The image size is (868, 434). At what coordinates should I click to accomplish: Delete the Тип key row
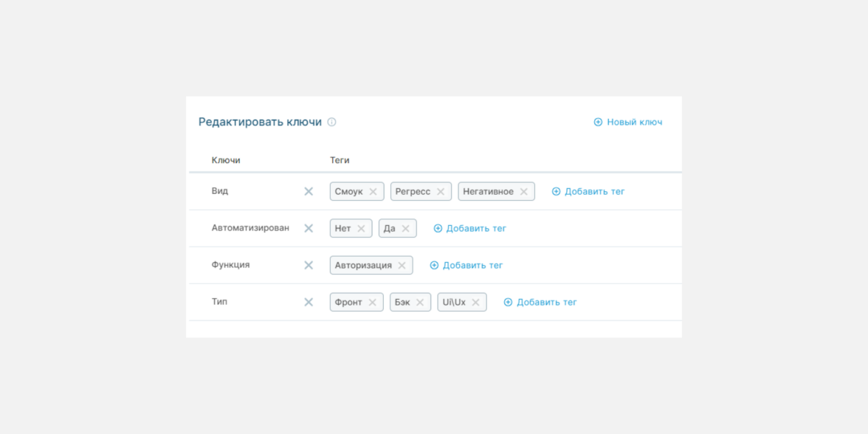click(309, 303)
